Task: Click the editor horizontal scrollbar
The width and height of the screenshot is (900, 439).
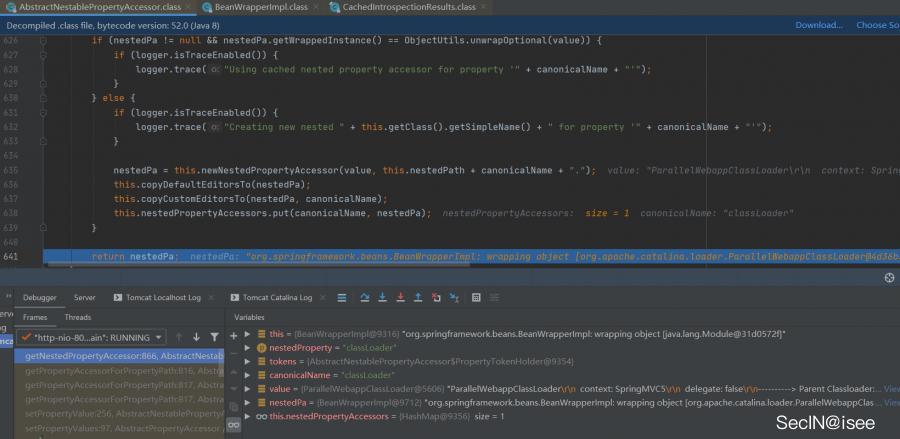Action: (257, 265)
